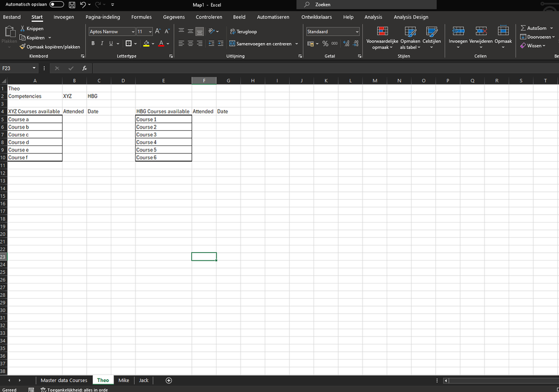Click the Plakken paste icon
The width and height of the screenshot is (559, 392).
pos(10,32)
